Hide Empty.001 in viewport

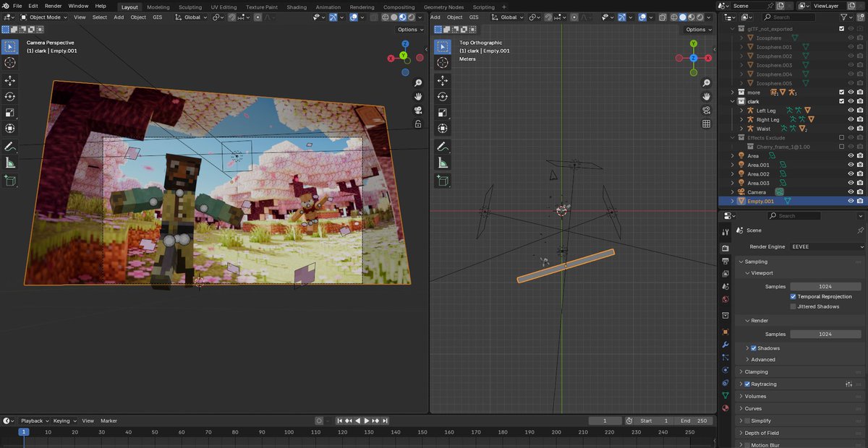click(x=851, y=201)
